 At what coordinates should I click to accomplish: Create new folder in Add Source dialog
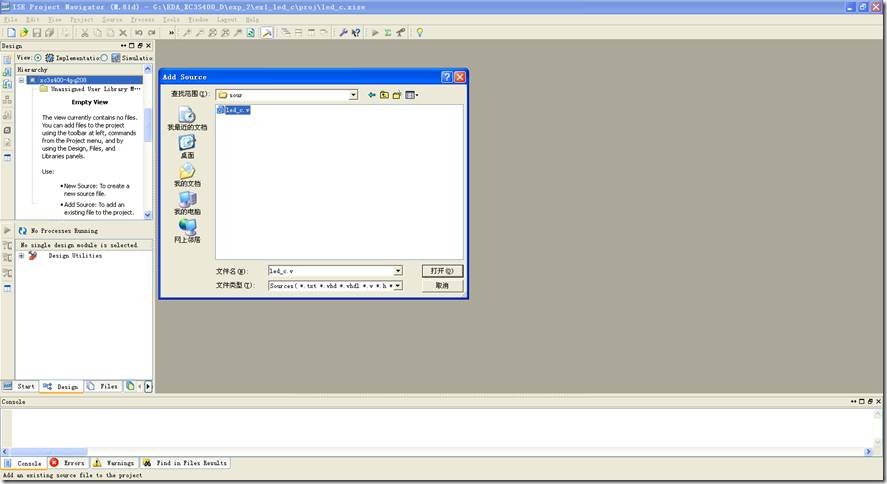click(396, 95)
